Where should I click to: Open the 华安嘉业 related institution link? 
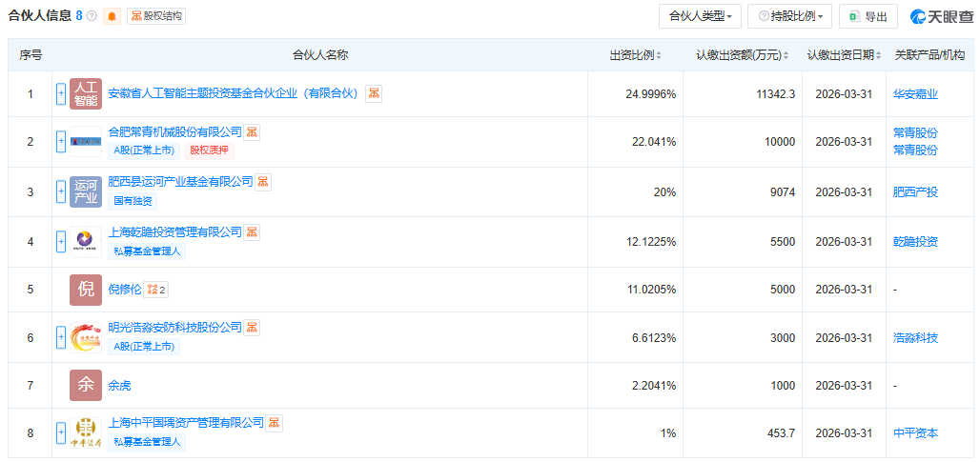[x=915, y=94]
